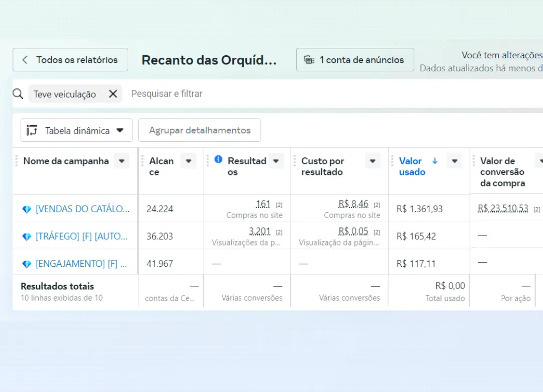This screenshot has height=392, width=543.
Task: Remove the 'Teve veiculação' filter
Action: pos(113,94)
